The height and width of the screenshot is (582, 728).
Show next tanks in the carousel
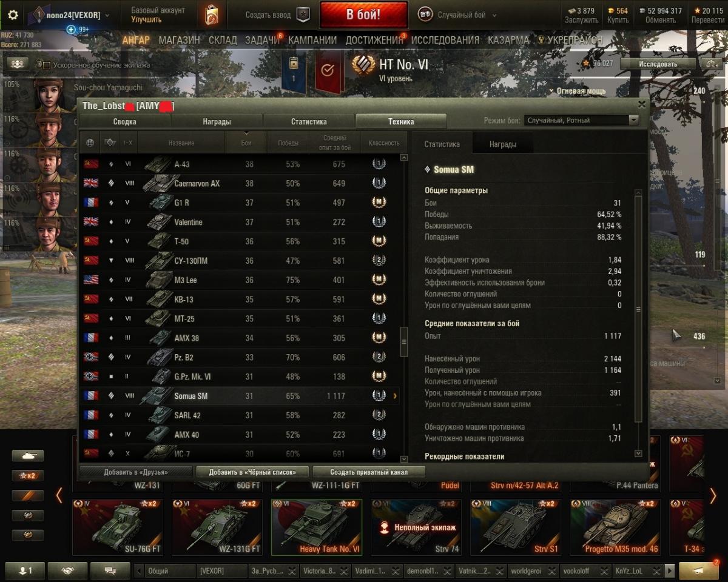[x=713, y=496]
